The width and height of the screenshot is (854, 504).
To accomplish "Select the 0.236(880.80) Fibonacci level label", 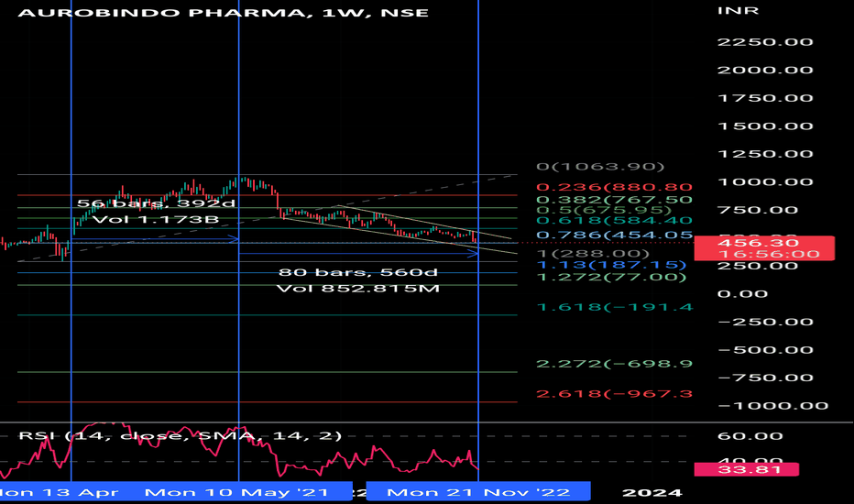I will pyautogui.click(x=614, y=188).
